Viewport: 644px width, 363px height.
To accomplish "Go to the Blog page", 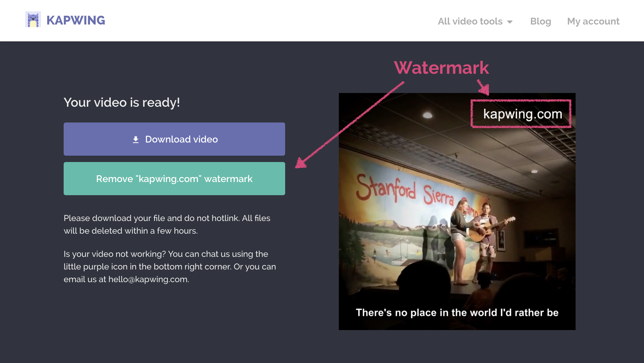I will 540,21.
